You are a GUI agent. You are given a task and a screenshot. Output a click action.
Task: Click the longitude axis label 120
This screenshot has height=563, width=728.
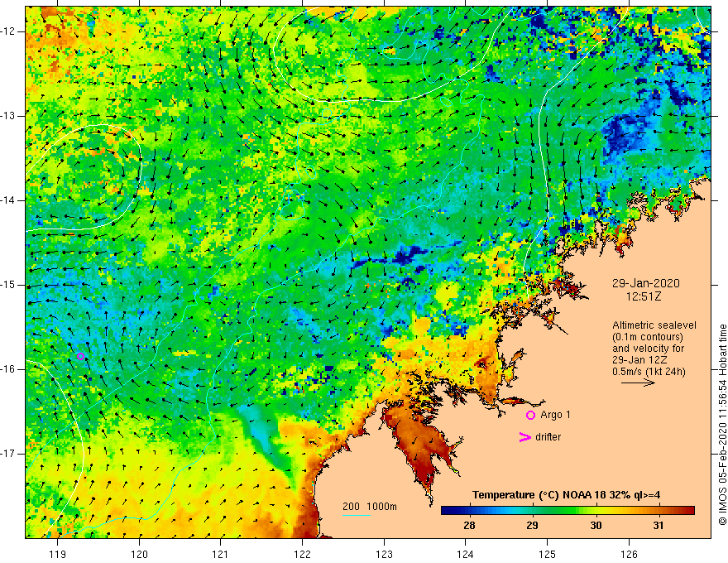(139, 554)
